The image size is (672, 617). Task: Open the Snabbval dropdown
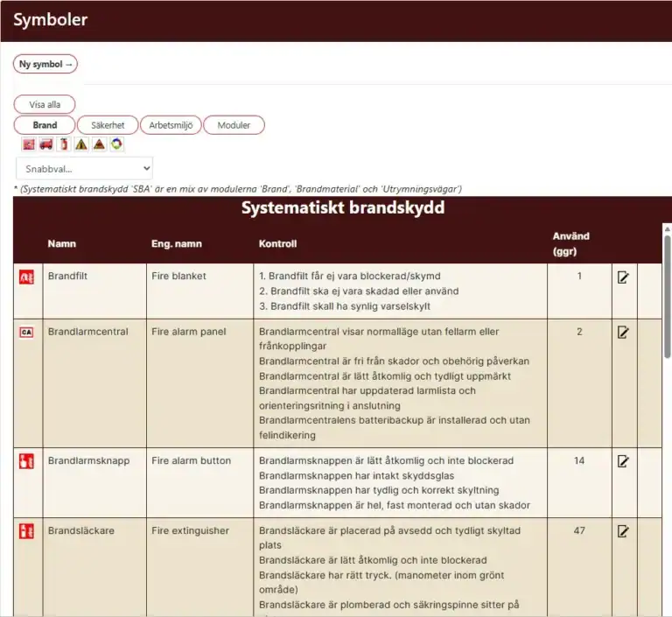pos(84,169)
